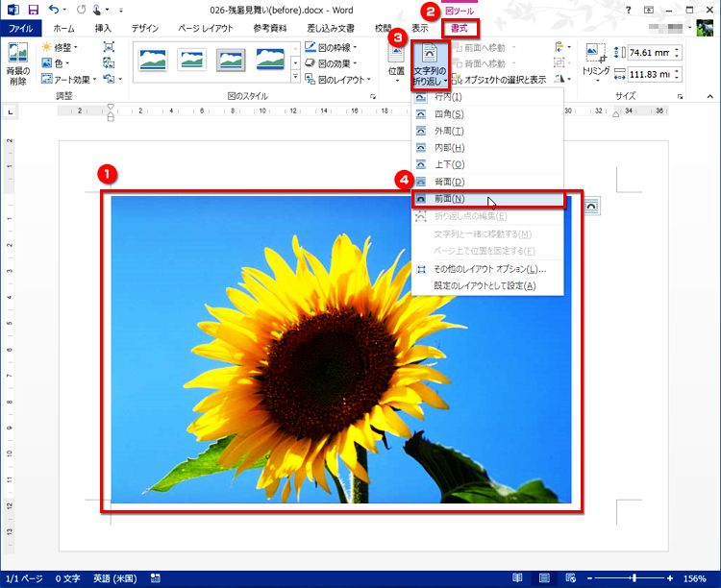This screenshot has height=588, width=721.
Task: Switch to the 参考資料 tab
Action: (270, 28)
